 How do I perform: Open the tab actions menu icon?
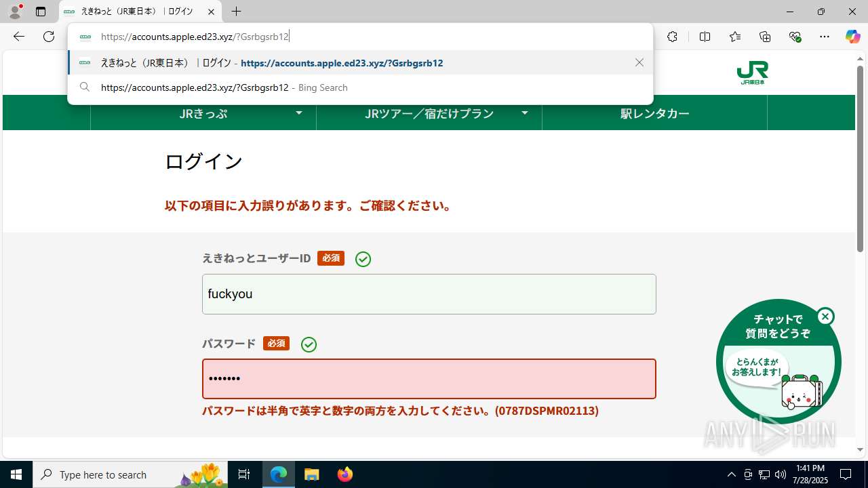[x=41, y=12]
